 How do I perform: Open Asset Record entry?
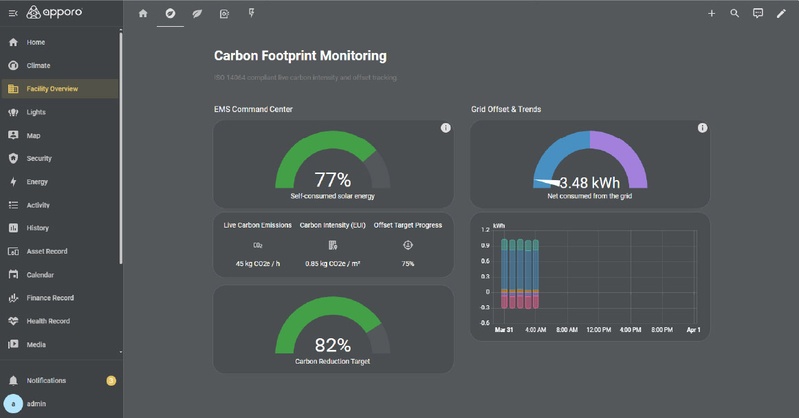(47, 251)
